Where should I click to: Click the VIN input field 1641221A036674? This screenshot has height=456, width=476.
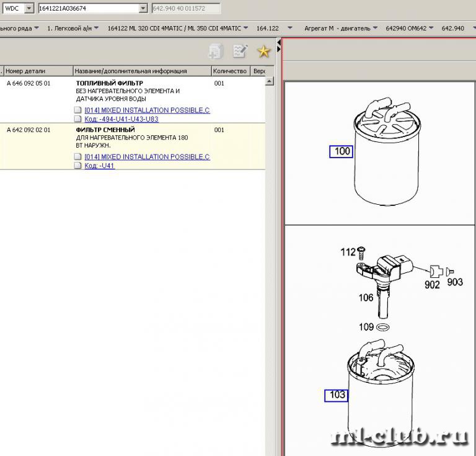click(x=87, y=9)
